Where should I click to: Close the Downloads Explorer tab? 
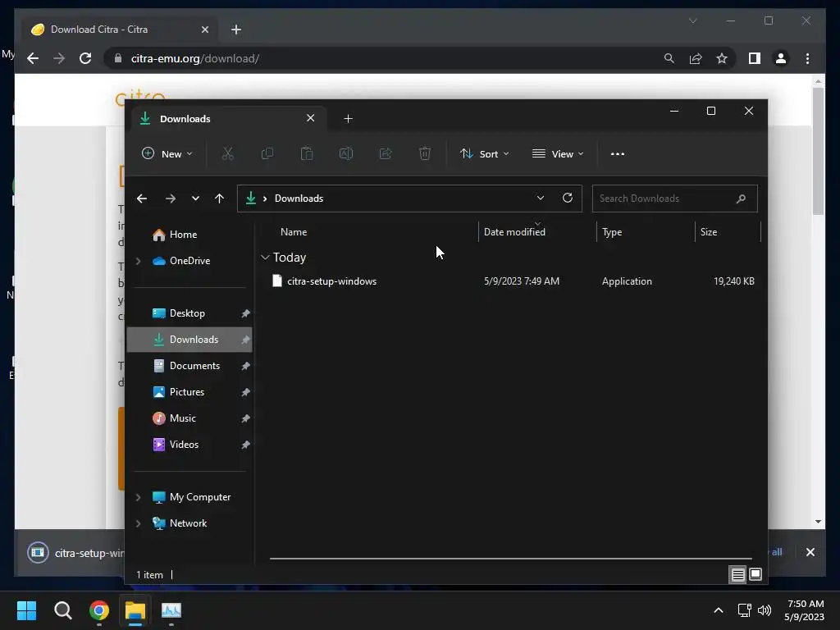pos(311,118)
